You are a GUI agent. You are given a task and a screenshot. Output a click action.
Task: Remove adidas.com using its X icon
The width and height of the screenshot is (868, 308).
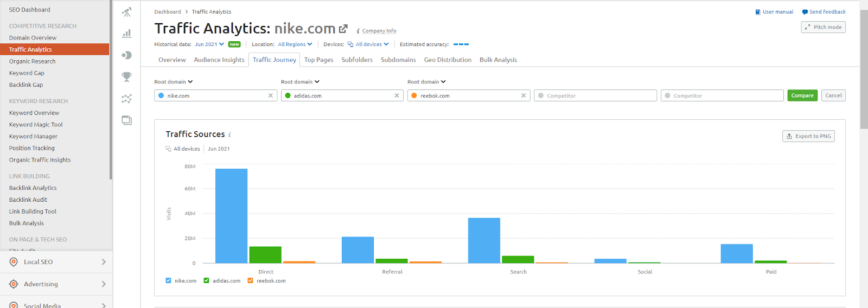click(397, 95)
